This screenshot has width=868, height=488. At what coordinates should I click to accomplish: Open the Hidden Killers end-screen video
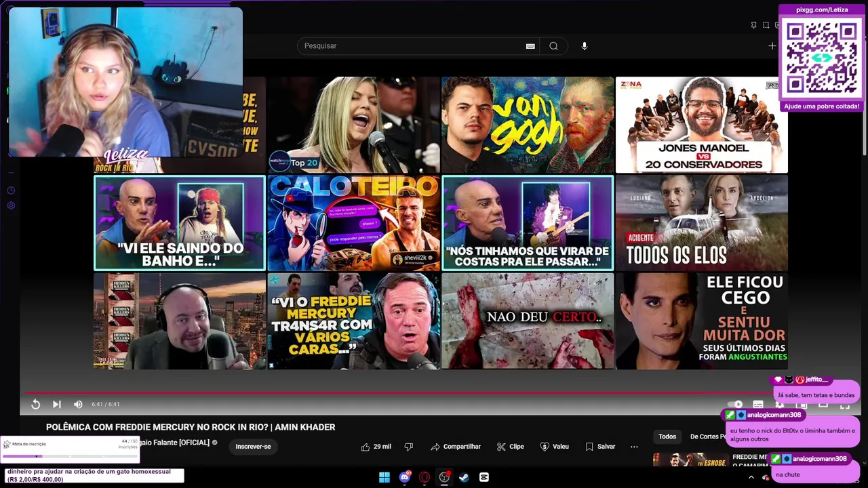(x=180, y=321)
